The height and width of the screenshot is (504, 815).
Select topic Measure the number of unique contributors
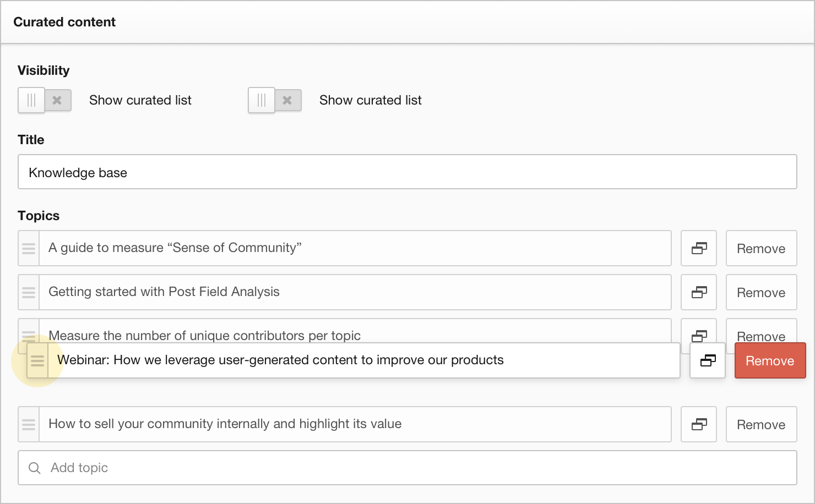coord(355,332)
